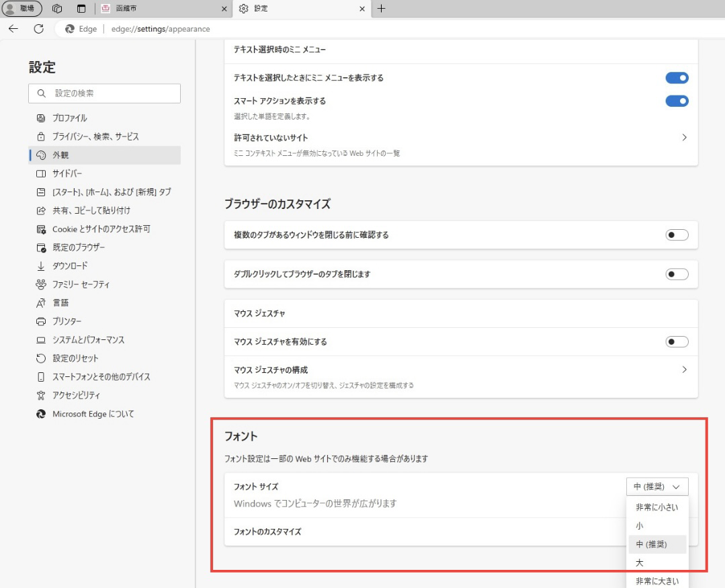Screen dimensions: 725x588
Task: Open マウス ジェスチャの構成 chevron
Action: pyautogui.click(x=684, y=370)
